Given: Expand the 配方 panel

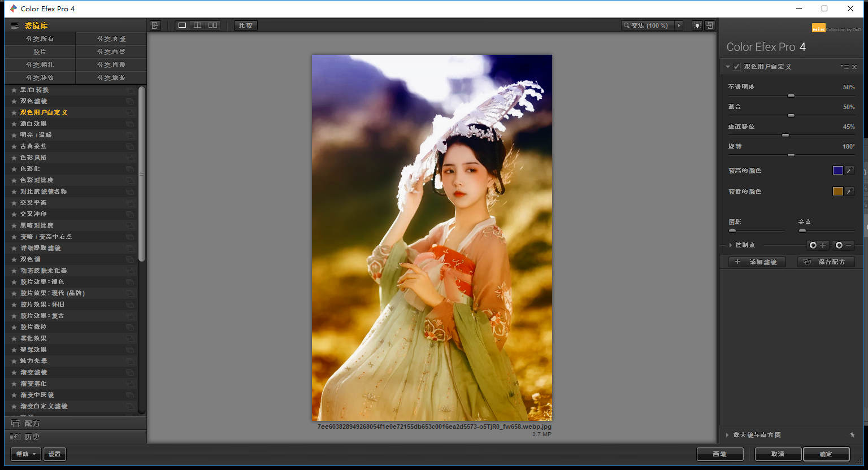Looking at the screenshot, I should click(x=75, y=423).
